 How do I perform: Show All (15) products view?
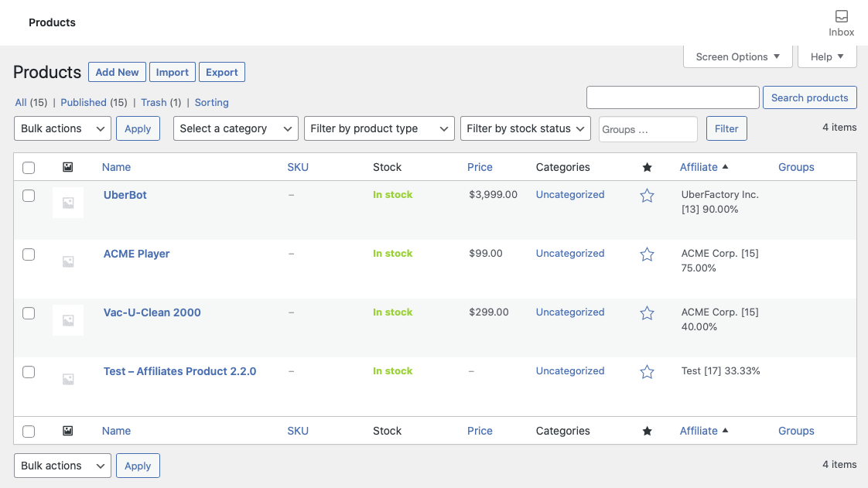click(31, 102)
